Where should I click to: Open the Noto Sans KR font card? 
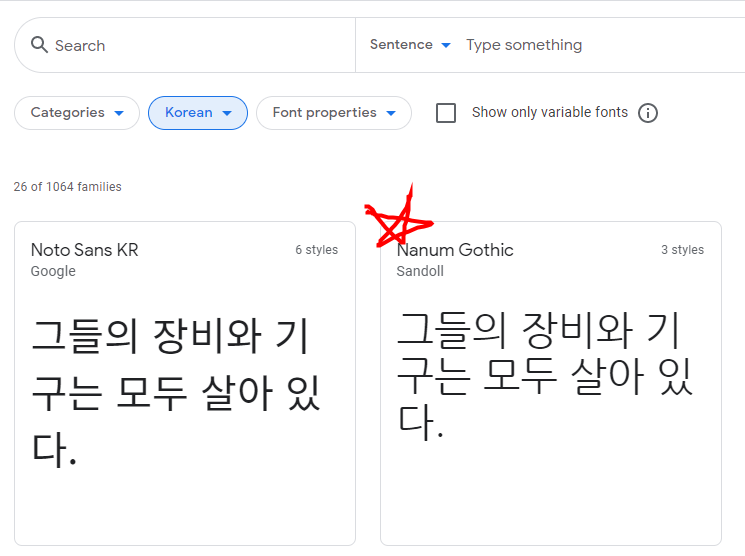pyautogui.click(x=185, y=383)
